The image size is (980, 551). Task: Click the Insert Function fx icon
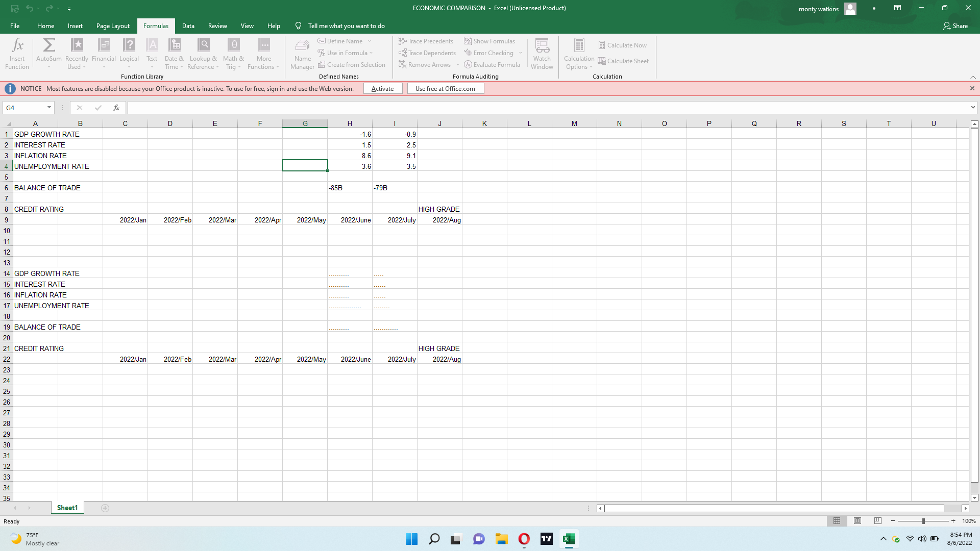[17, 46]
